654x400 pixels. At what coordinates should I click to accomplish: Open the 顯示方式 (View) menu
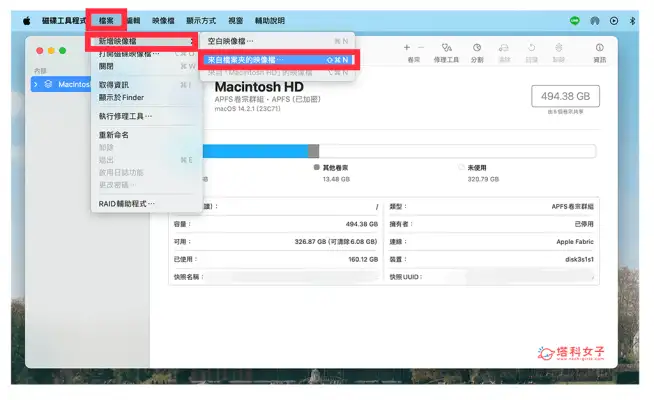201,21
